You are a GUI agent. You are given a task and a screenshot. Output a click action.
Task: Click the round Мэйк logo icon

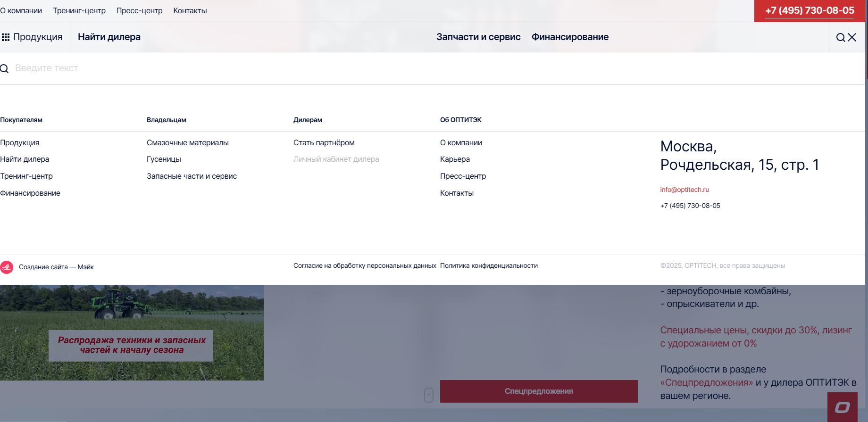pyautogui.click(x=7, y=267)
